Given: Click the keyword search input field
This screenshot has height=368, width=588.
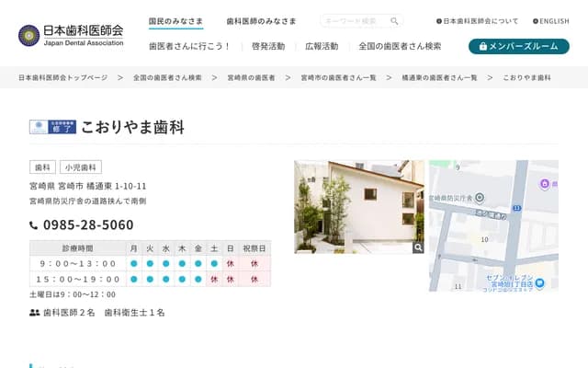Looking at the screenshot, I should [354, 20].
